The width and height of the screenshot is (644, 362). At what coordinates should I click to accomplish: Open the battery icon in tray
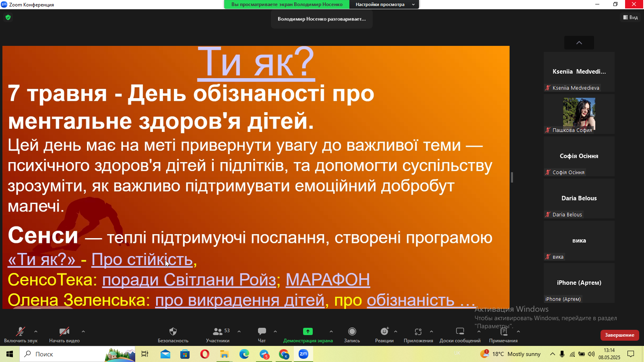tap(582, 354)
